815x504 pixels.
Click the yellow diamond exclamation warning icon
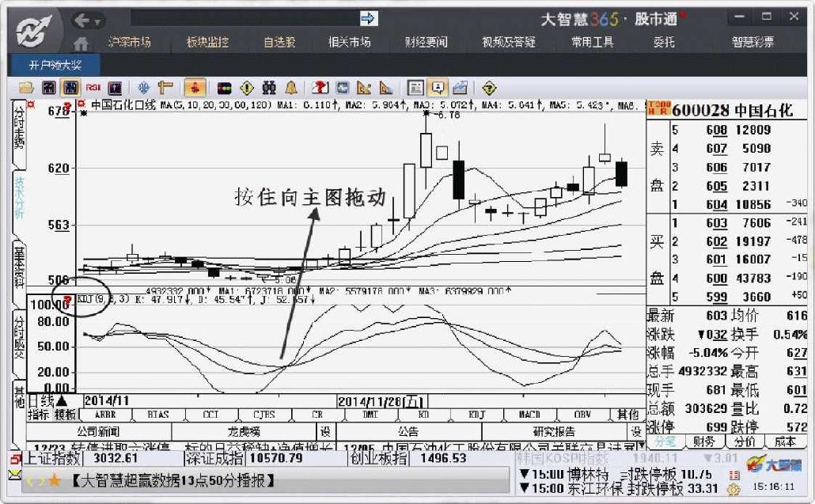[x=246, y=88]
